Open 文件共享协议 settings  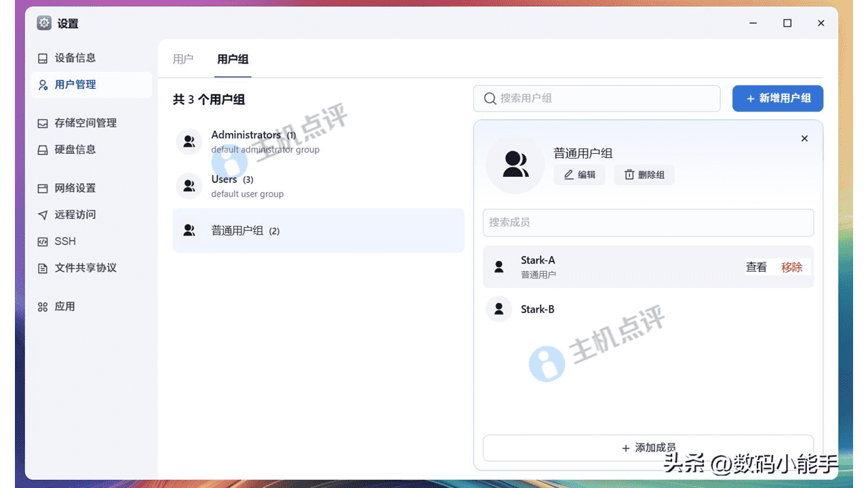tap(85, 268)
